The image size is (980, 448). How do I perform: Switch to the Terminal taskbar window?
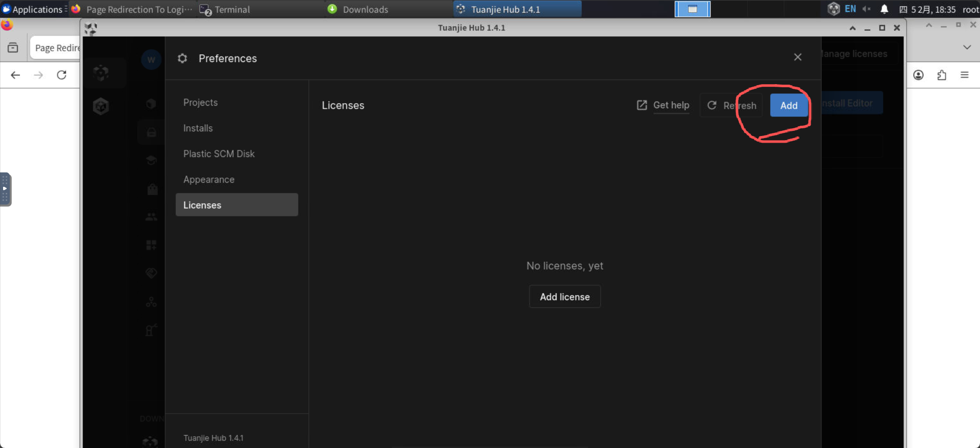(x=260, y=9)
